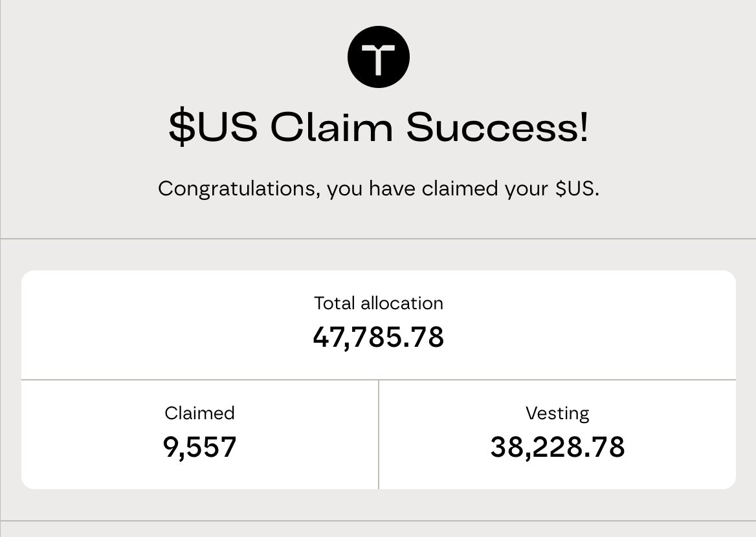756x537 pixels.
Task: Click the divider between Claimed and Vesting
Action: coord(379,433)
